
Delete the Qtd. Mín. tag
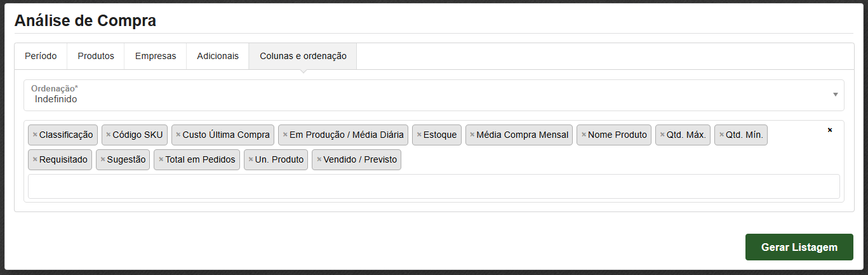click(721, 135)
